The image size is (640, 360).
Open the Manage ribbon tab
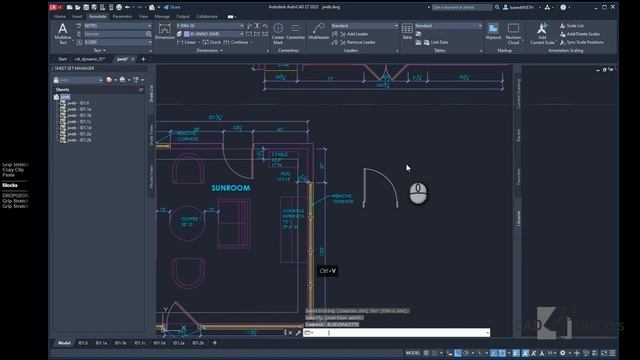click(162, 17)
